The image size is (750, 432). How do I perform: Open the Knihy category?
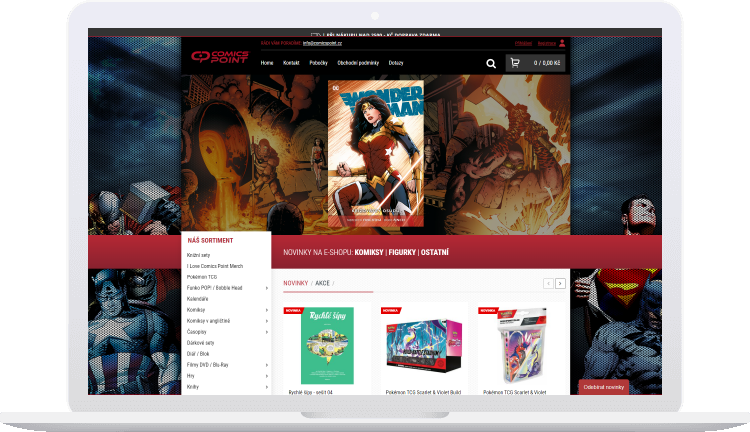(x=193, y=387)
